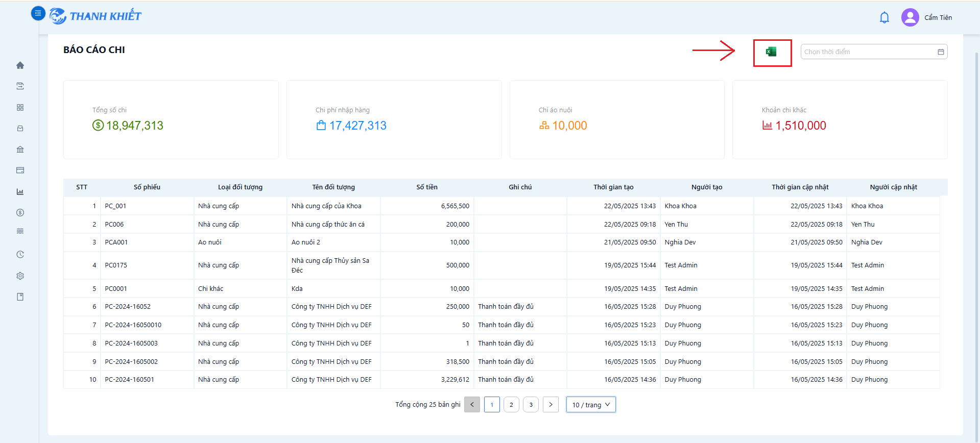The height and width of the screenshot is (443, 980).
Task: Go to page 3 of the table
Action: point(531,405)
